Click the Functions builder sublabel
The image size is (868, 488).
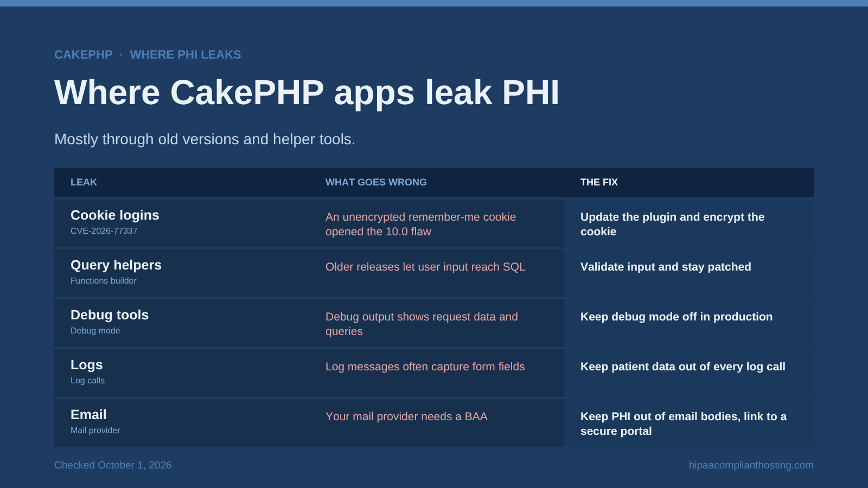click(104, 281)
